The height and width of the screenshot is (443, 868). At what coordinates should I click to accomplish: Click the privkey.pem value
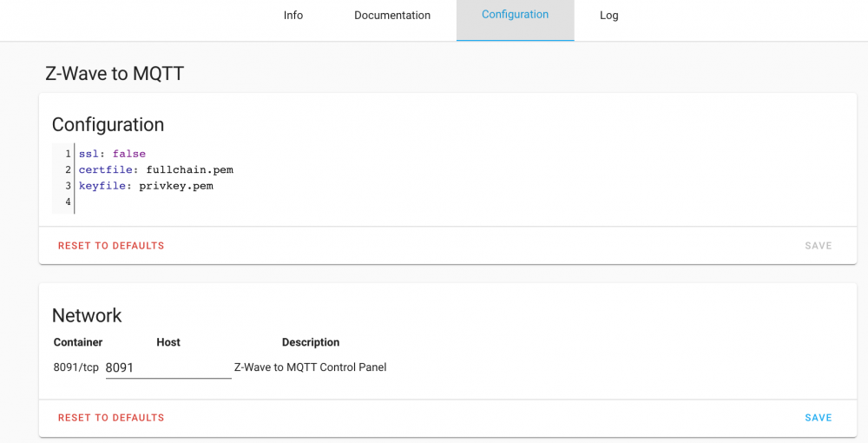(x=175, y=186)
